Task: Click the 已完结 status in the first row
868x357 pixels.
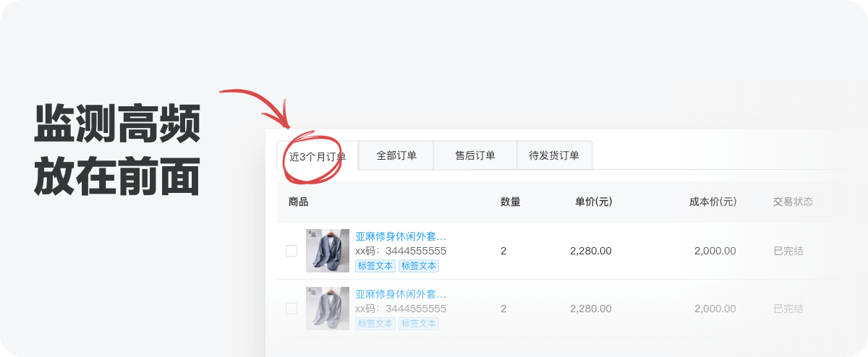Action: click(788, 251)
